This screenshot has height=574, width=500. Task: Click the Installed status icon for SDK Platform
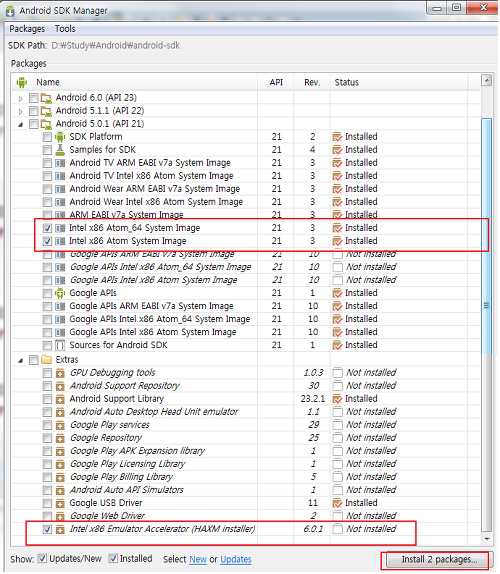[337, 137]
